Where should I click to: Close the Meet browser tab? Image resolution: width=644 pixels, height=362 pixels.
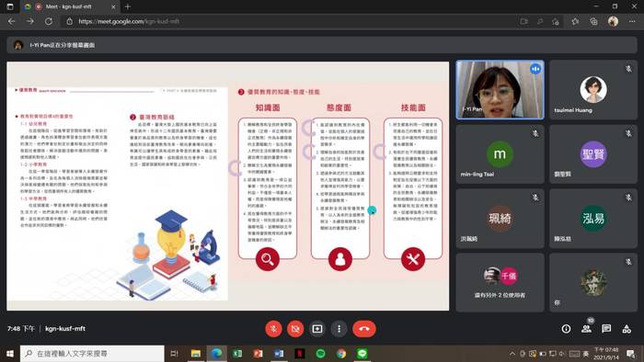pyautogui.click(x=113, y=6)
